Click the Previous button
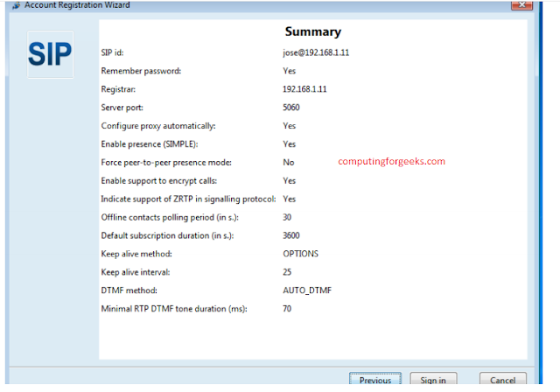This screenshot has width=560, height=392. (x=375, y=379)
